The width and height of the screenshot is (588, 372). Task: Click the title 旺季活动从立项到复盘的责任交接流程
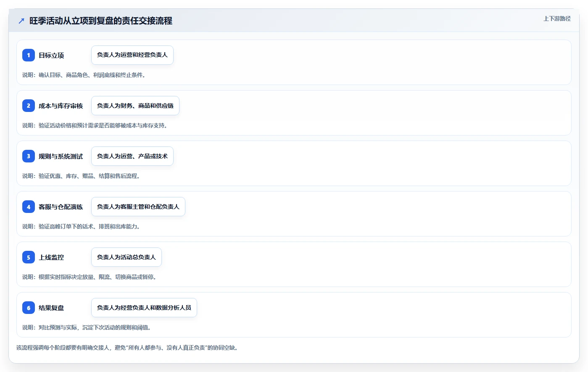point(101,21)
